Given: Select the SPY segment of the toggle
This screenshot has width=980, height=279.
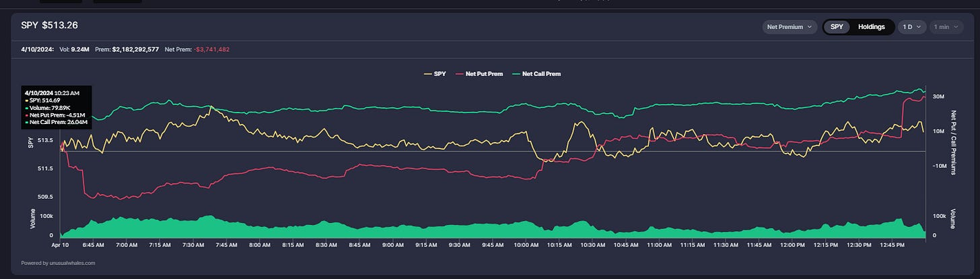Looking at the screenshot, I should click(837, 27).
